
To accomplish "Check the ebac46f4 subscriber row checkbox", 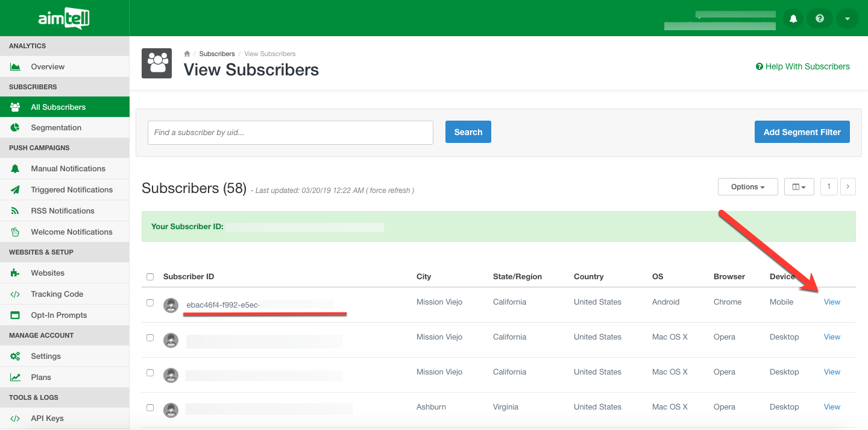I will [x=150, y=303].
